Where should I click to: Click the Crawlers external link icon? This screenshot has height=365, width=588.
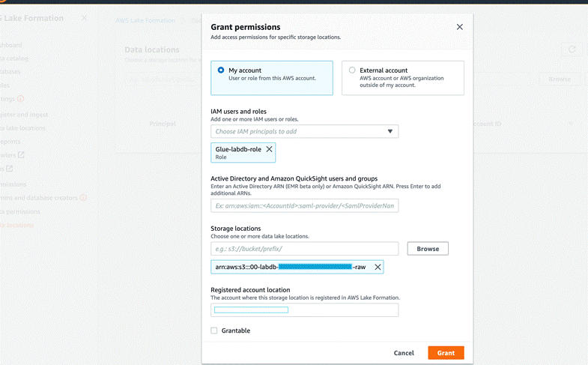[21, 155]
